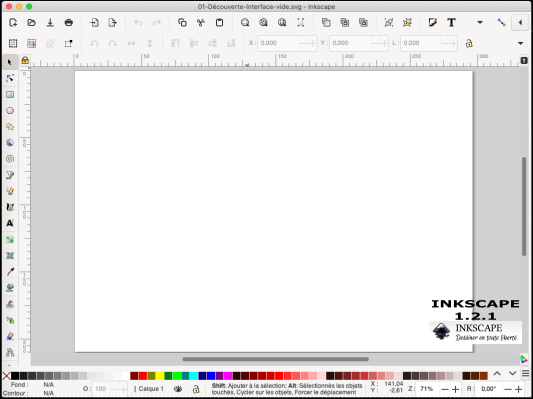This screenshot has height=399, width=533.
Task: Paste from clipboard icon
Action: click(220, 23)
